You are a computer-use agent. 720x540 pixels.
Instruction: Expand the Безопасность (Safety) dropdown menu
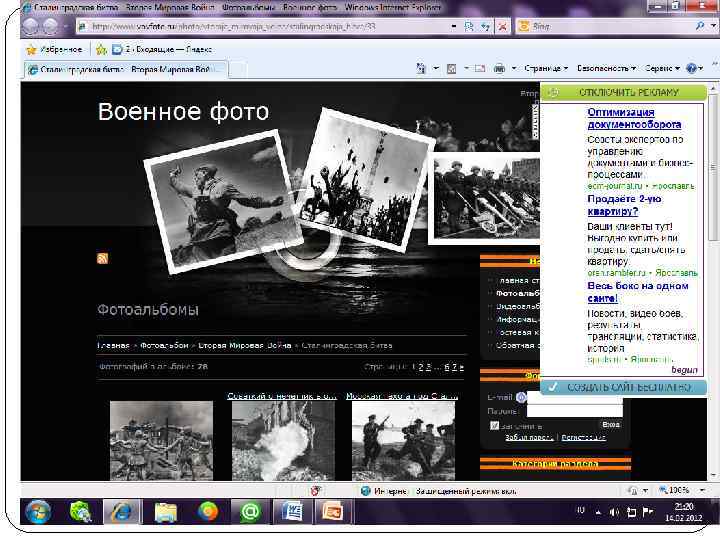[605, 68]
